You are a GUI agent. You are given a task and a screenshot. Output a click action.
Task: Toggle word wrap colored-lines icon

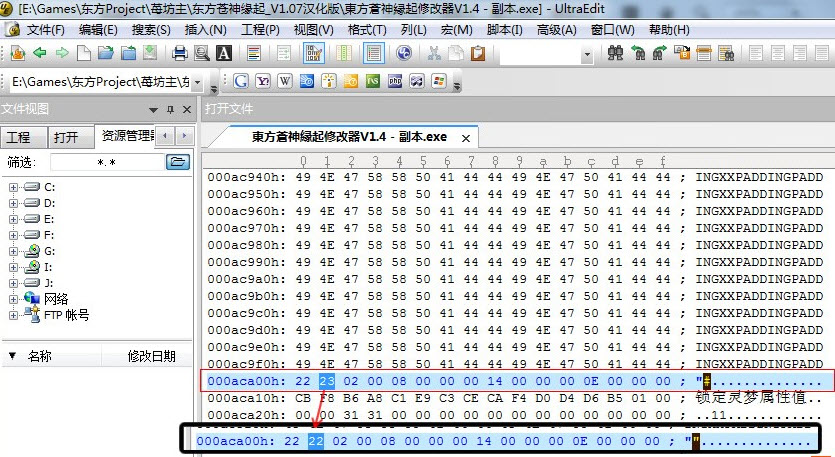click(x=254, y=53)
